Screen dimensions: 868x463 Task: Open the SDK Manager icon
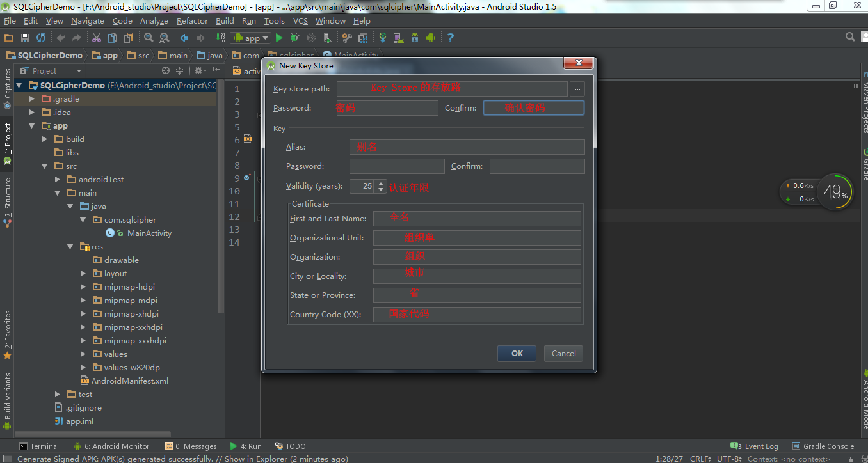coord(415,38)
